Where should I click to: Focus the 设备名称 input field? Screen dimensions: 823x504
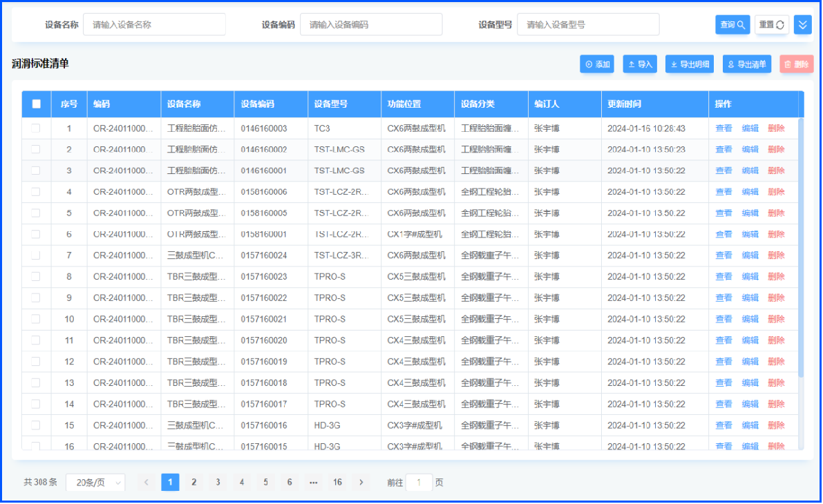(154, 25)
